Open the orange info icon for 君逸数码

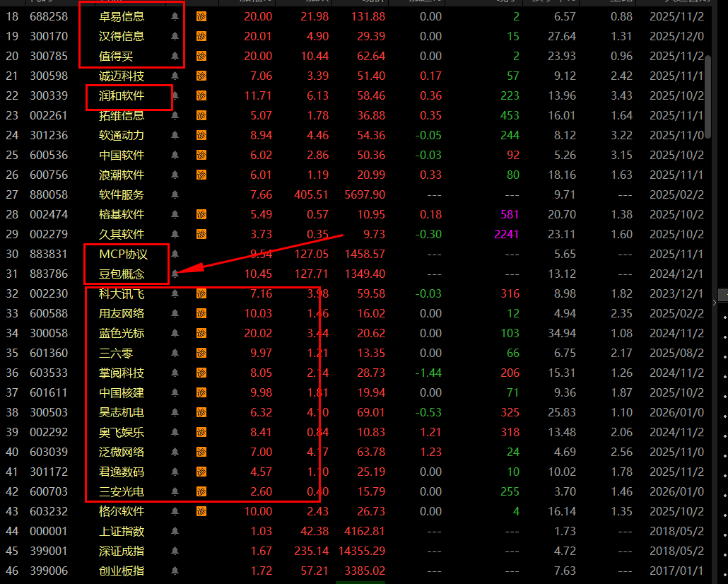201,472
